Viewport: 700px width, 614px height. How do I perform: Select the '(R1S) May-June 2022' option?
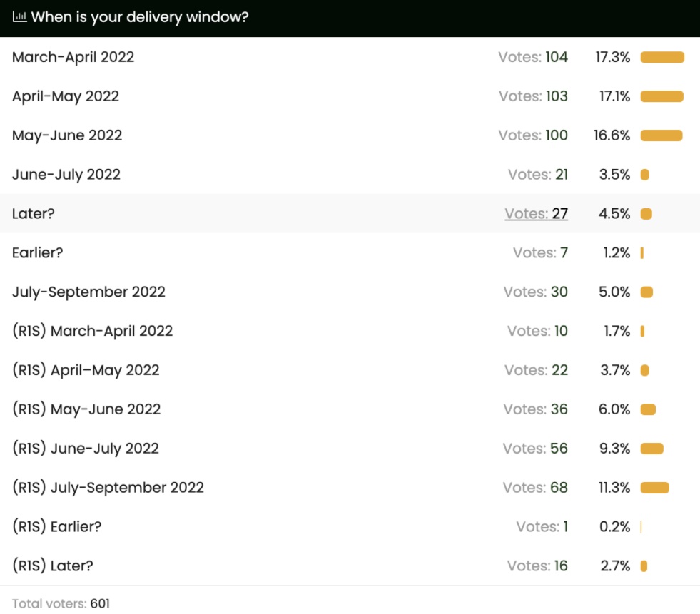pyautogui.click(x=86, y=409)
